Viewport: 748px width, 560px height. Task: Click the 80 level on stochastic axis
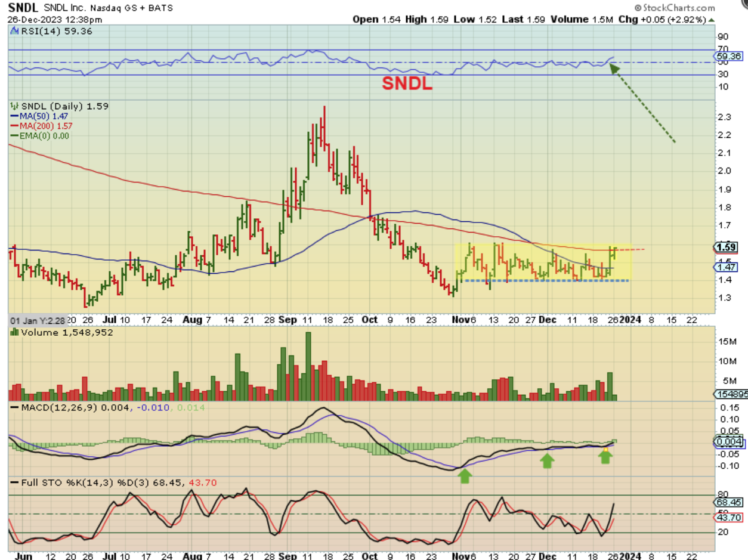(x=723, y=494)
